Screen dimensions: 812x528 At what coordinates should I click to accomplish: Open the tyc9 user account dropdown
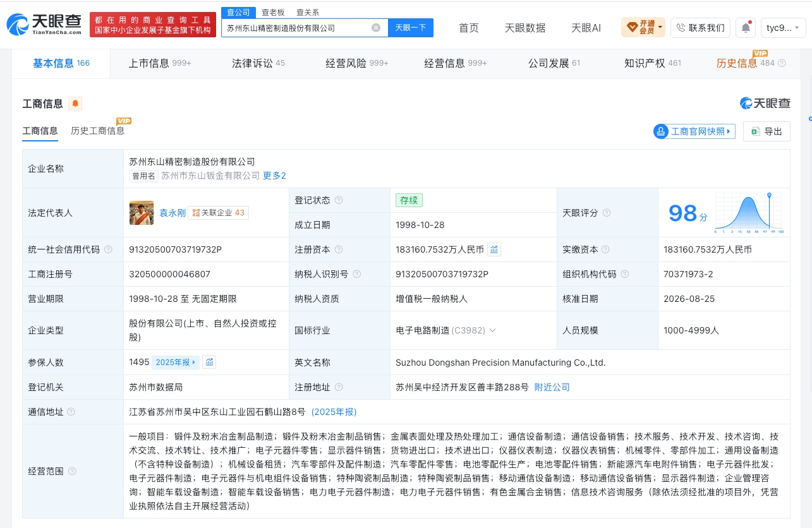tap(784, 28)
